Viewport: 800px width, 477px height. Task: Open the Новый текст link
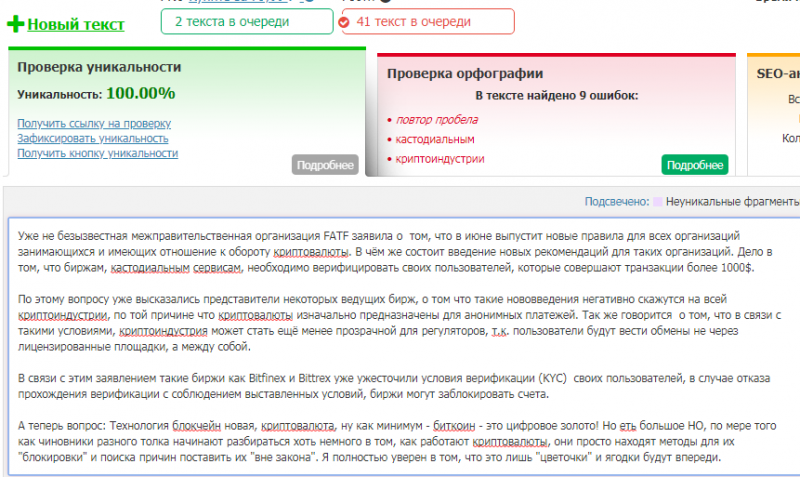76,24
